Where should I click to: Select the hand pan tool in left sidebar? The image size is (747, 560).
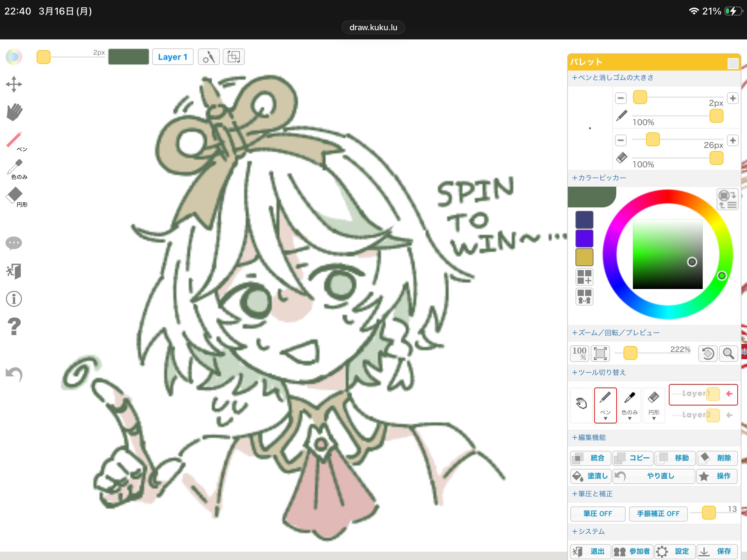14,112
